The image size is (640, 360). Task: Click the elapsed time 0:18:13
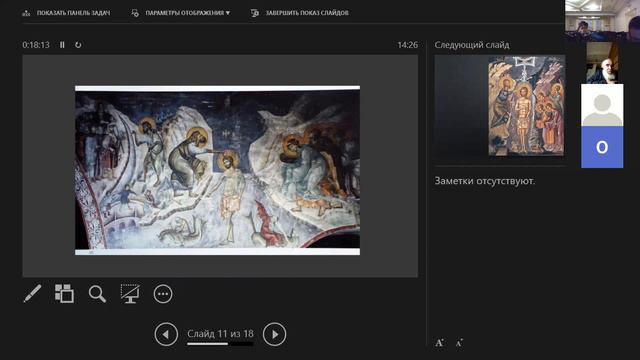click(36, 45)
